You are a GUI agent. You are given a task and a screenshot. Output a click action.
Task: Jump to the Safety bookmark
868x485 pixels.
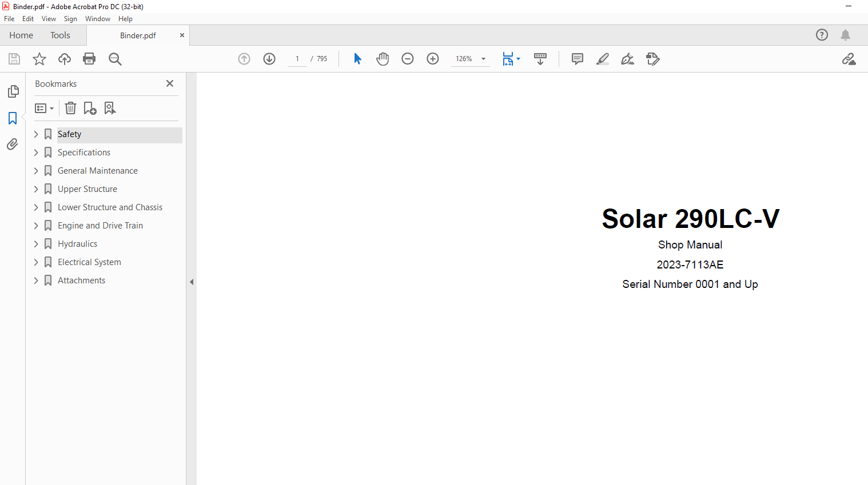coord(70,134)
